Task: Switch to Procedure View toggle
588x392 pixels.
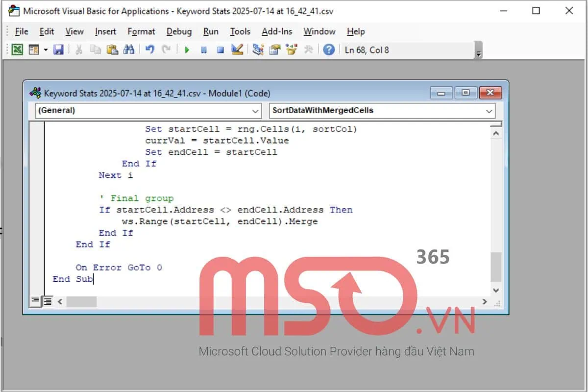Action: [x=36, y=301]
